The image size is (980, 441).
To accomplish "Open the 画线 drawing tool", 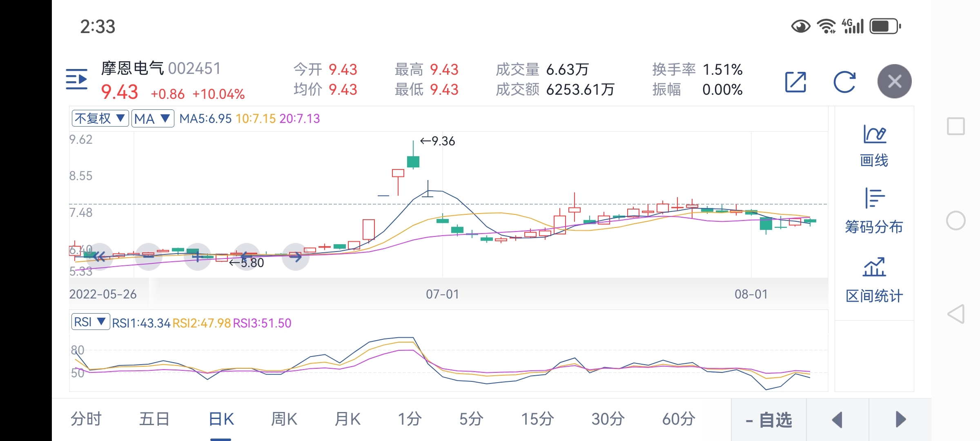I will (874, 146).
